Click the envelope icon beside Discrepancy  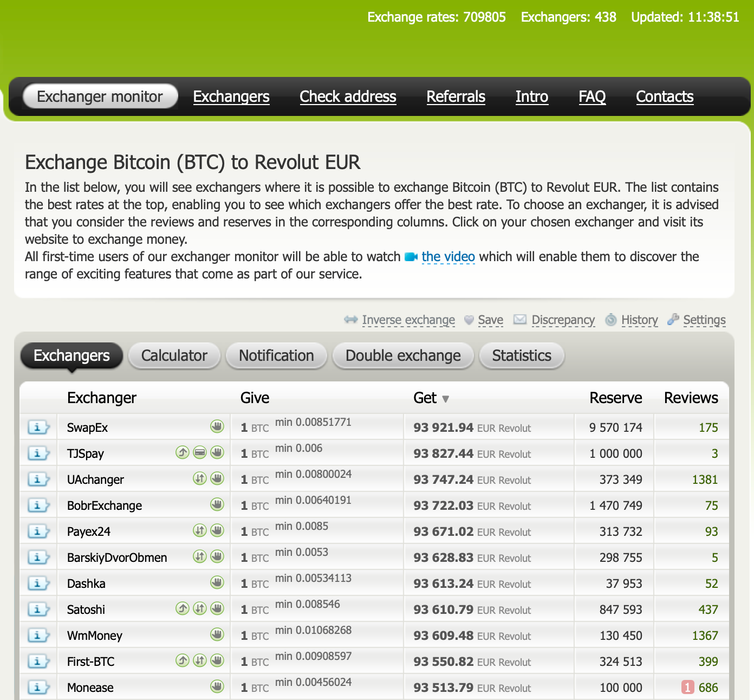coord(520,320)
